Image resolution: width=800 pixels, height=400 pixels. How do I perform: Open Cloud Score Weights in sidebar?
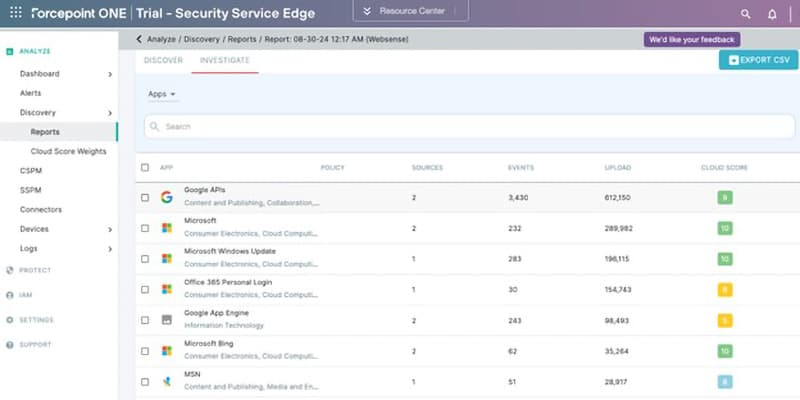point(68,151)
